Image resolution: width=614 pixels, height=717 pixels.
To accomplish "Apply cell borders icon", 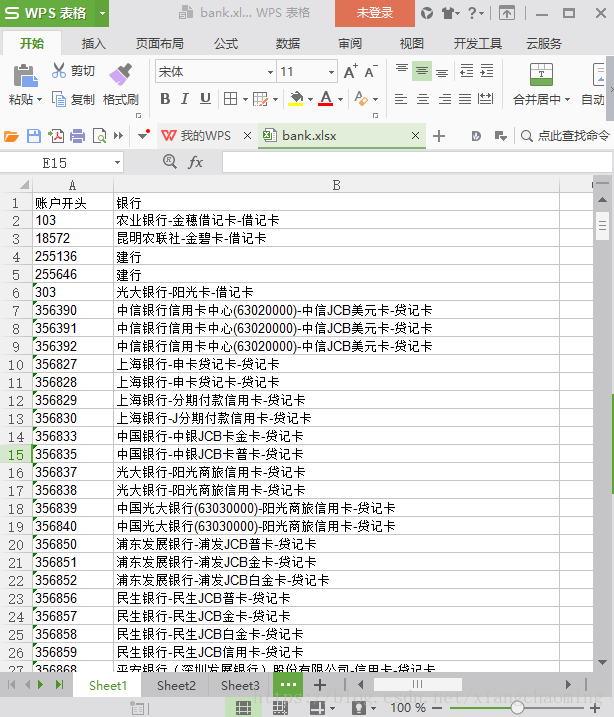I will (230, 99).
